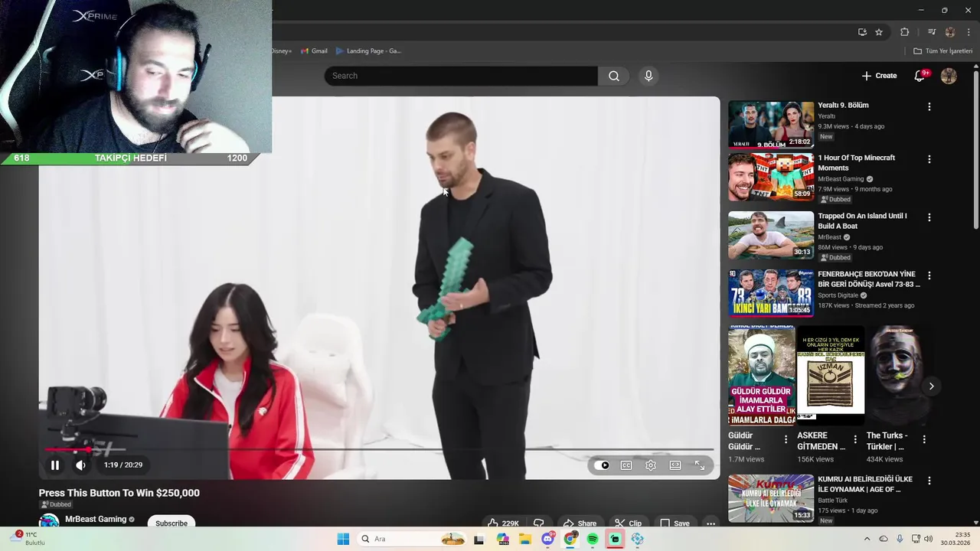This screenshot has height=551, width=980.
Task: Open options for Minecraft Moments video
Action: tap(929, 159)
